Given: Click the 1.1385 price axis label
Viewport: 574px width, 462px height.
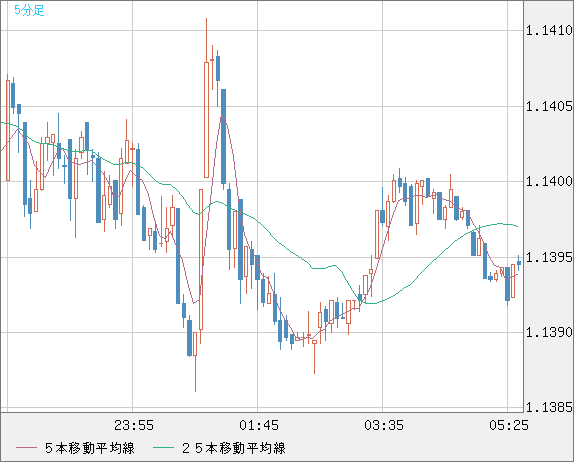Looking at the screenshot, I should click(549, 407).
